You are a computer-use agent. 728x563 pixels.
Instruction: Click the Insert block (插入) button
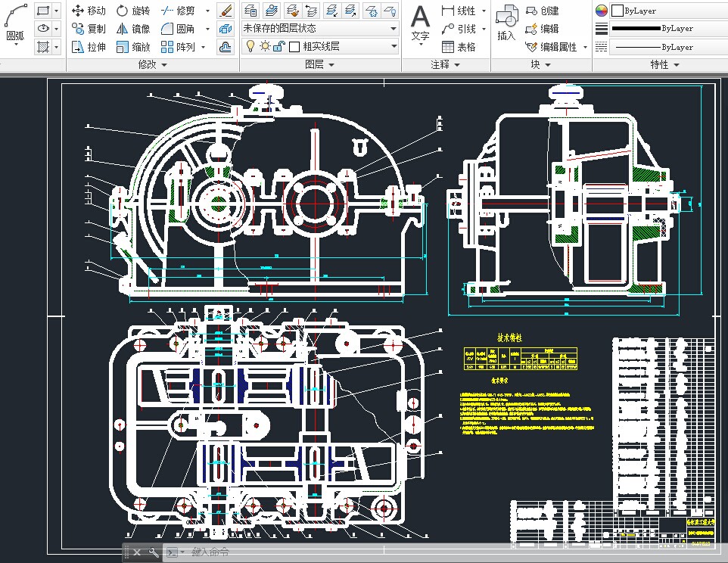pos(506,25)
